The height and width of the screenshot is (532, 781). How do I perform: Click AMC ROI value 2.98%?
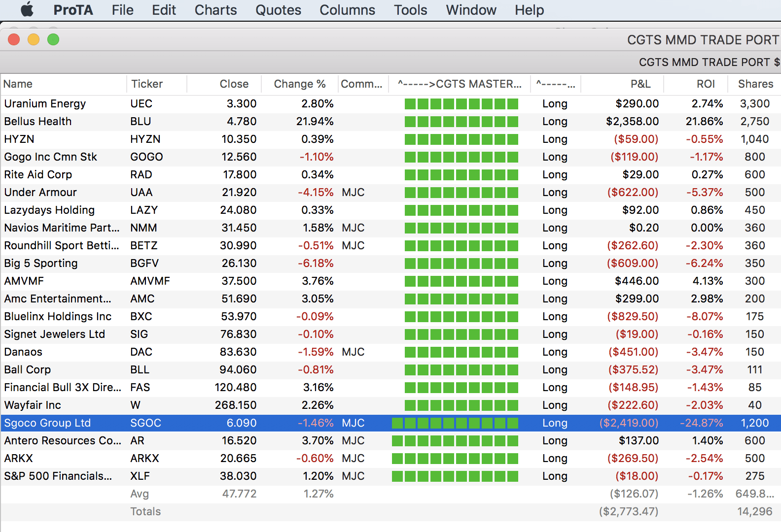(707, 299)
